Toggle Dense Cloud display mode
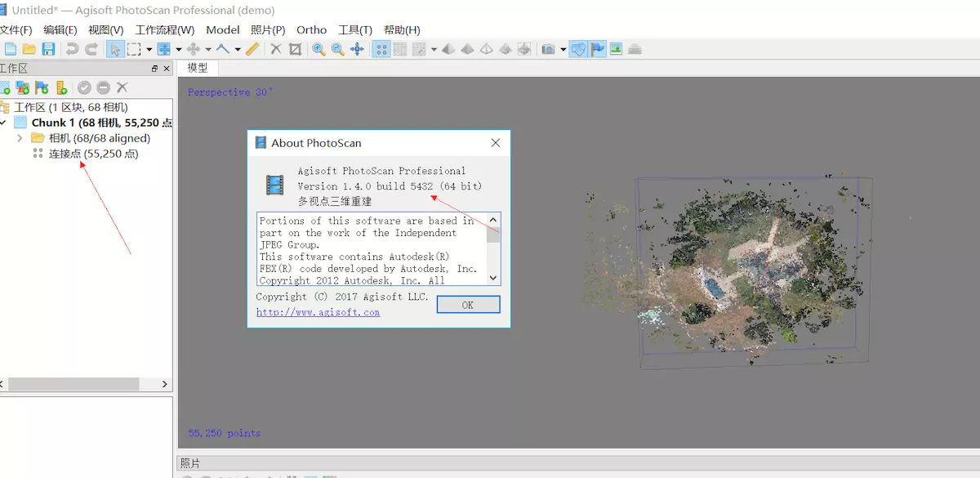This screenshot has width=980, height=478. click(400, 49)
